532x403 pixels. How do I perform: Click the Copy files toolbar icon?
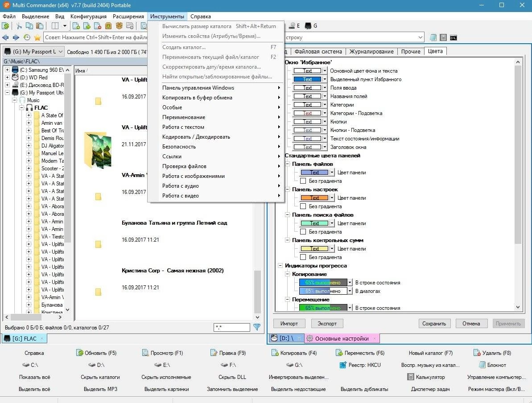[x=29, y=26]
